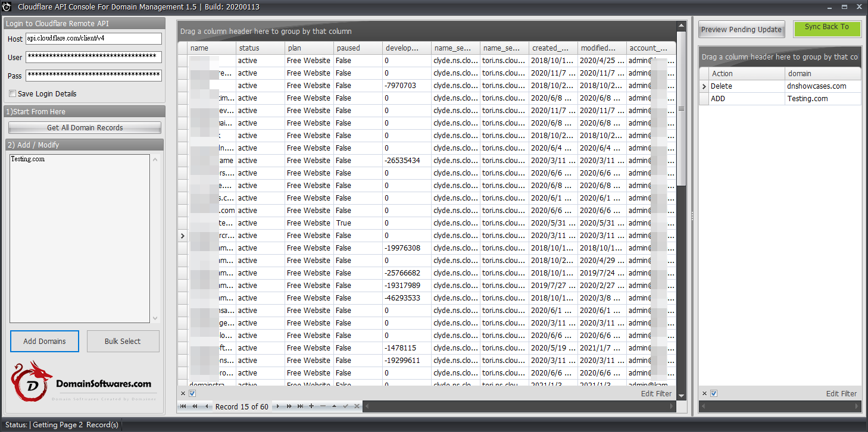Append a new record with plus icon
This screenshot has width=868, height=432.
click(x=311, y=406)
